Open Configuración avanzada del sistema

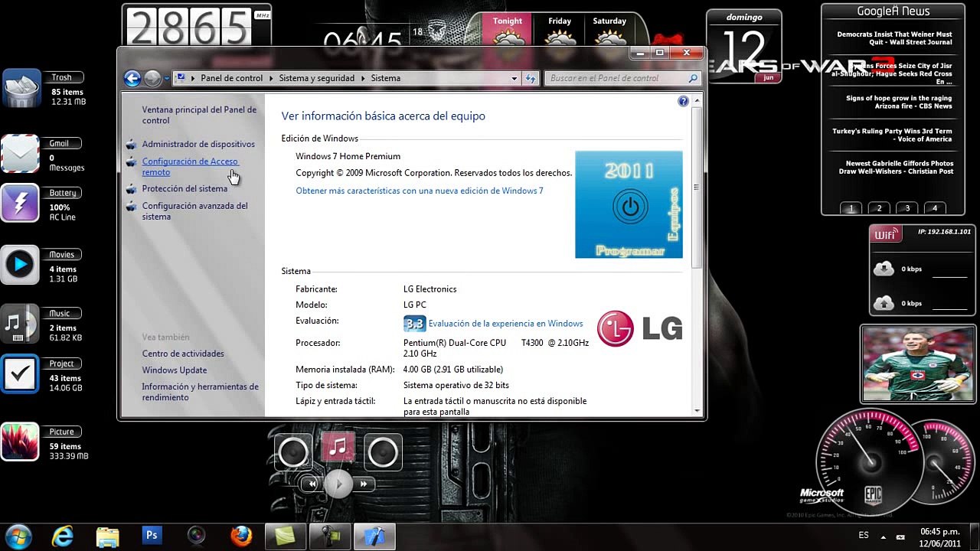pos(194,211)
